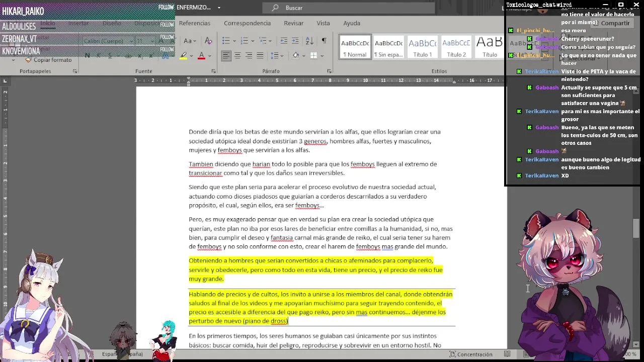644x362 pixels.
Task: Apply the Título style
Action: (489, 47)
